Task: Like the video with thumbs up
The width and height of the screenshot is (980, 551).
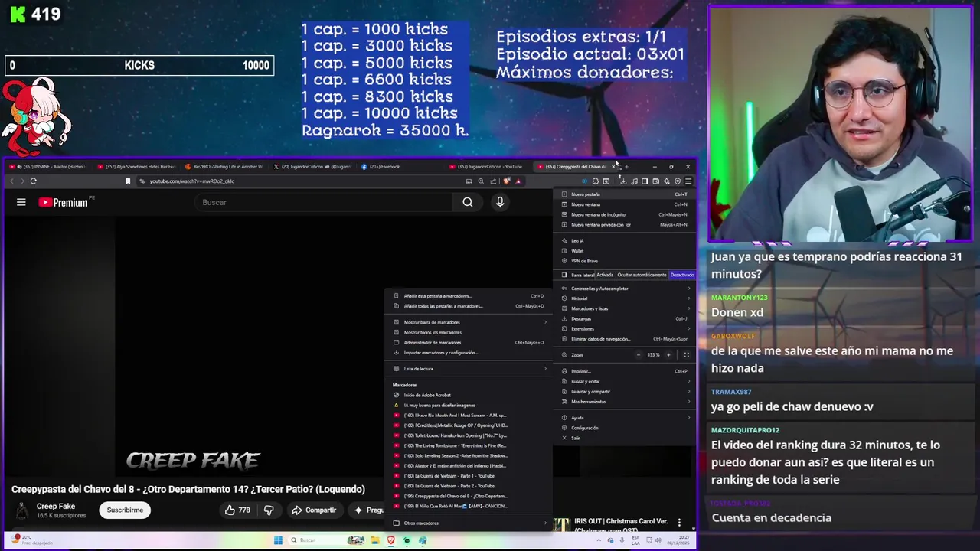Action: click(237, 510)
